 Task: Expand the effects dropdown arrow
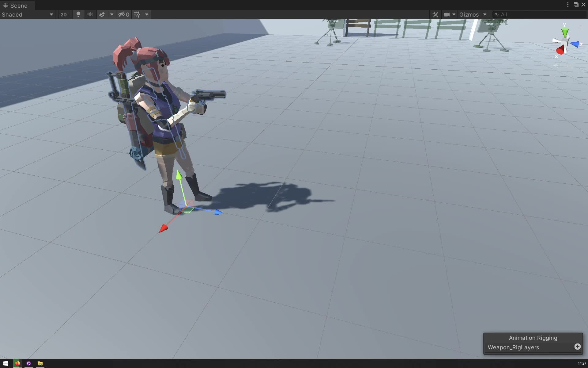pos(111,14)
